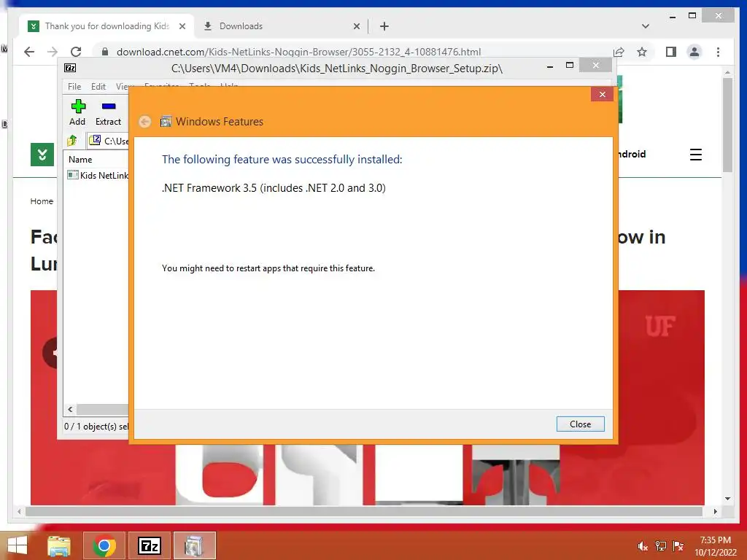Viewport: 747px width, 560px height.
Task: Minimize the 7-Zip window
Action: click(x=550, y=66)
